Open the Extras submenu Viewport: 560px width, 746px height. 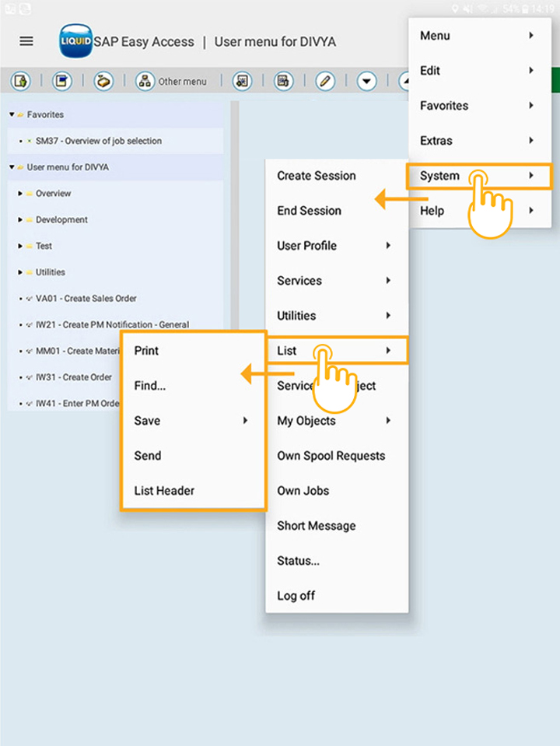point(480,140)
